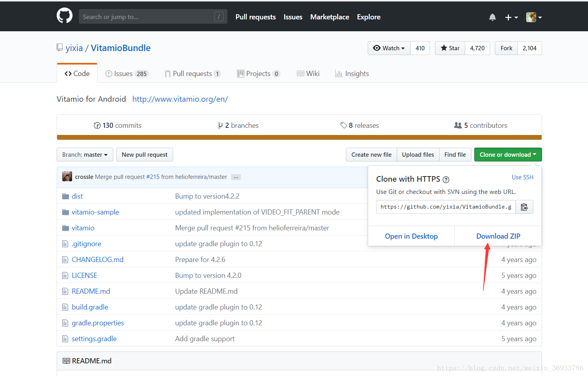
Task: Focus the Search or jump to field
Action: (x=153, y=17)
